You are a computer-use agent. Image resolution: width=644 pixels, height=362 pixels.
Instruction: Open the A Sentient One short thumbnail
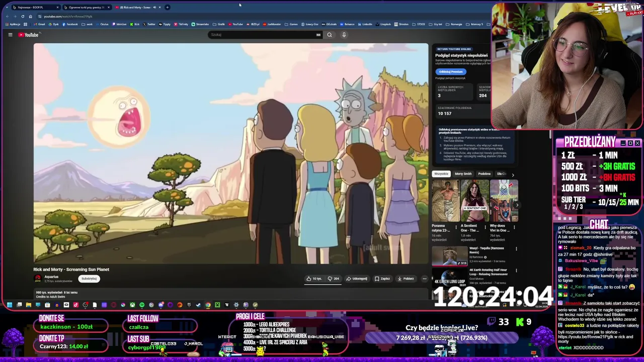pos(475,201)
